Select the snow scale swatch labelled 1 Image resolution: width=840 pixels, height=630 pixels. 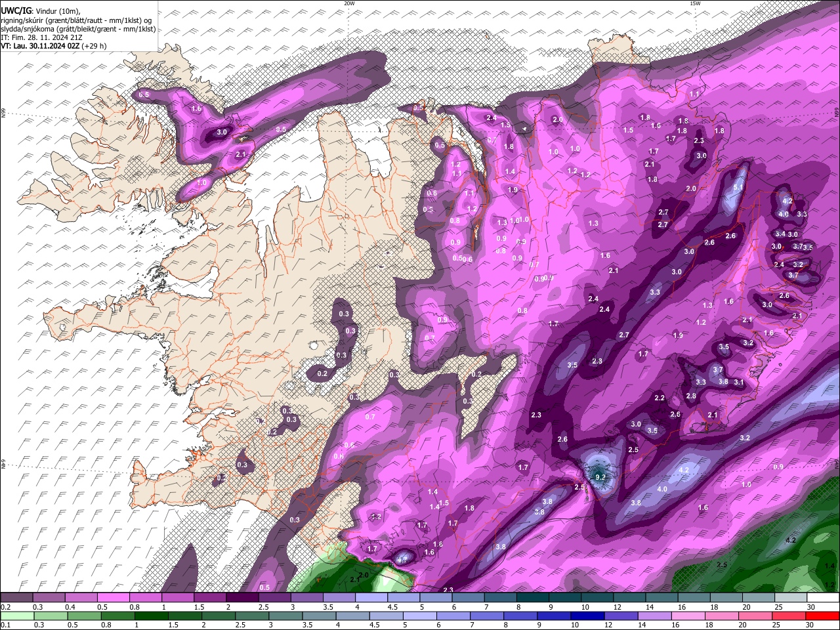pos(178,597)
